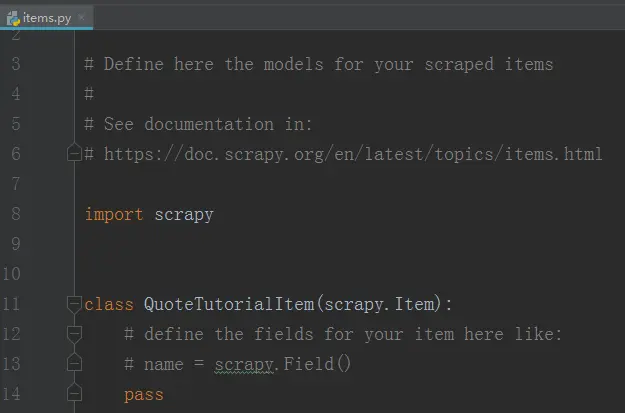Collapse the comment block fold marker at line 6
This screenshot has width=625, height=413.
[75, 153]
